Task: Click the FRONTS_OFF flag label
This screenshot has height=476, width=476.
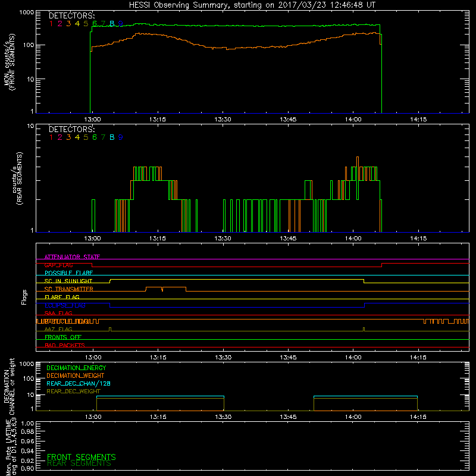Action: pos(63,337)
